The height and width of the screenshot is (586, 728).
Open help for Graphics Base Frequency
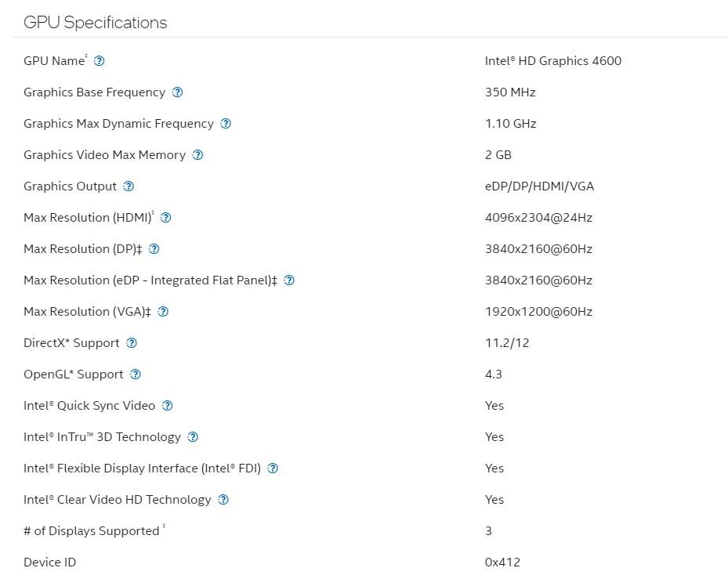[x=177, y=92]
